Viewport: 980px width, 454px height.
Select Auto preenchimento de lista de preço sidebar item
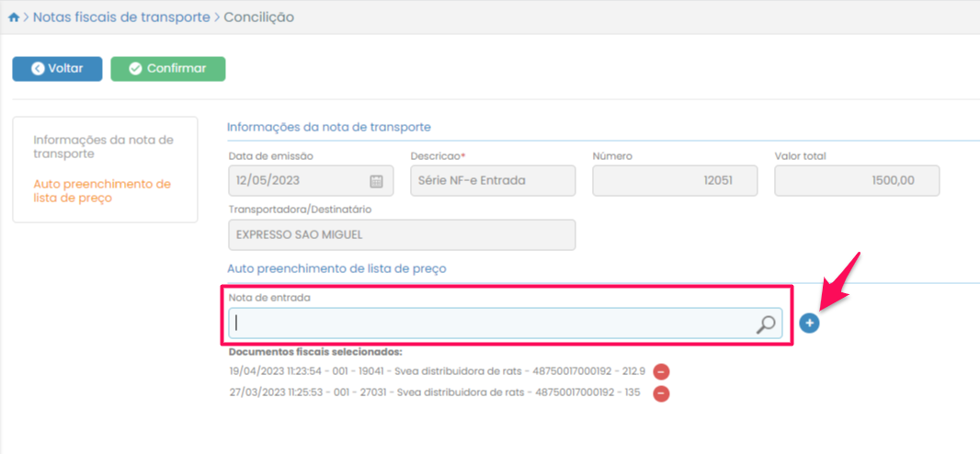click(x=101, y=191)
